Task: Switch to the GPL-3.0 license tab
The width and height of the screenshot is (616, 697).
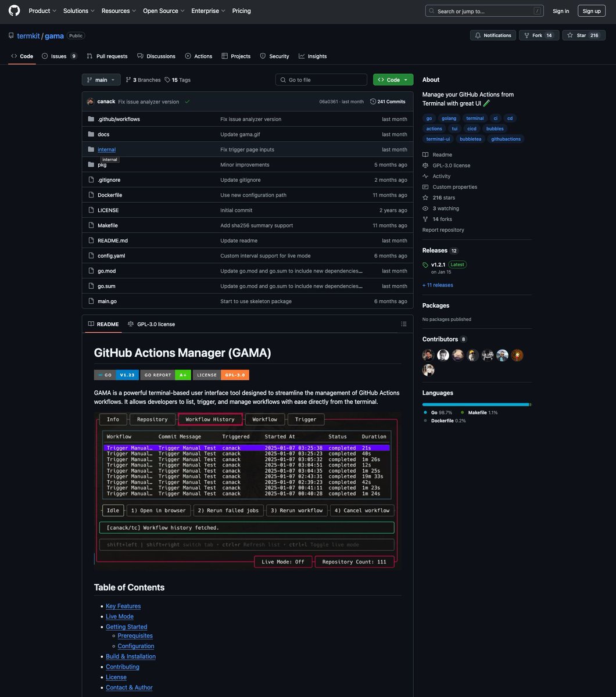Action: [x=151, y=324]
